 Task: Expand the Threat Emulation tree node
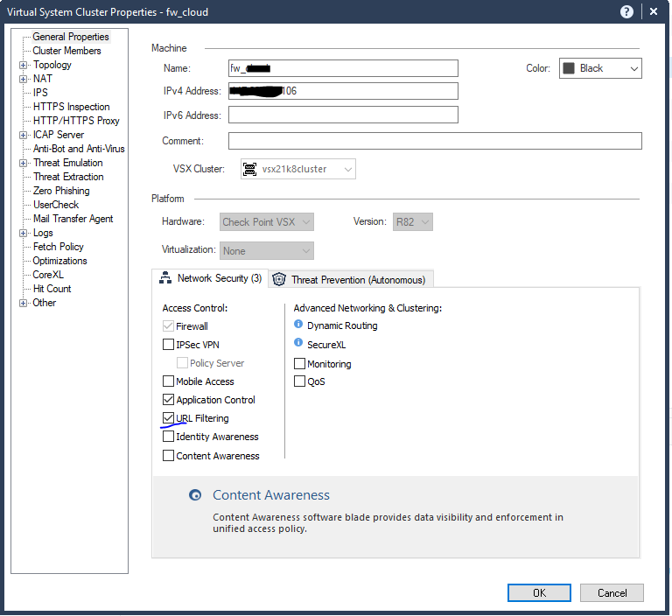(x=23, y=164)
